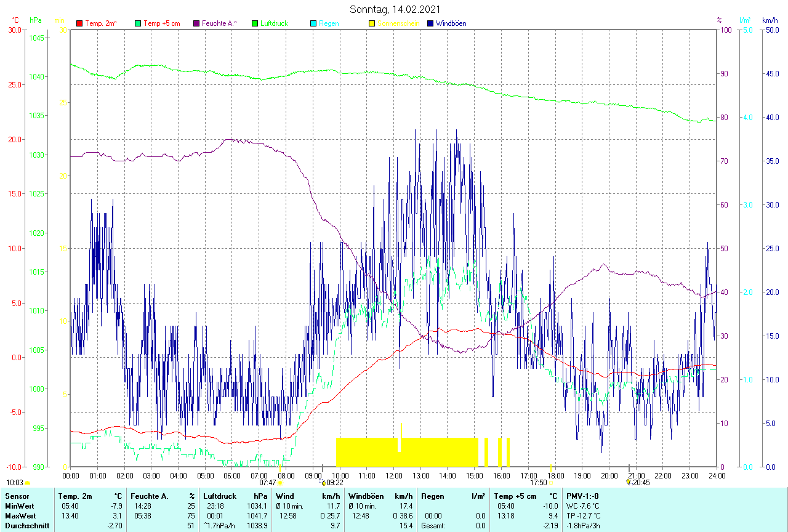Click the 'Durchschnitt' row label

point(27,526)
